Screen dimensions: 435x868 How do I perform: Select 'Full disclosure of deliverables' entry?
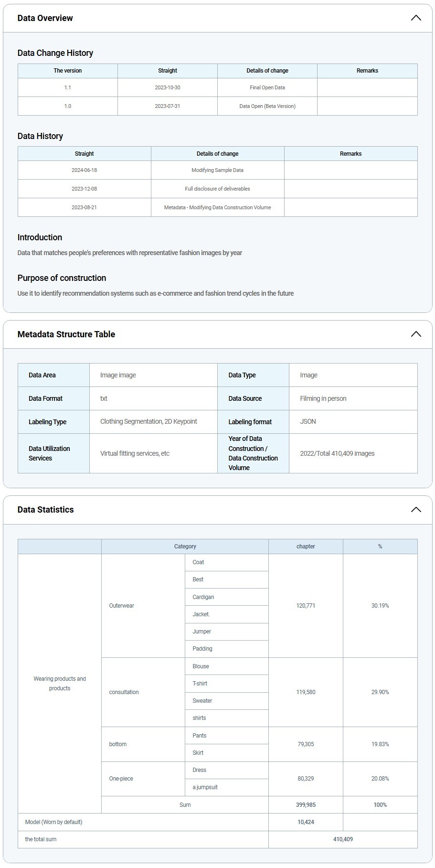218,189
